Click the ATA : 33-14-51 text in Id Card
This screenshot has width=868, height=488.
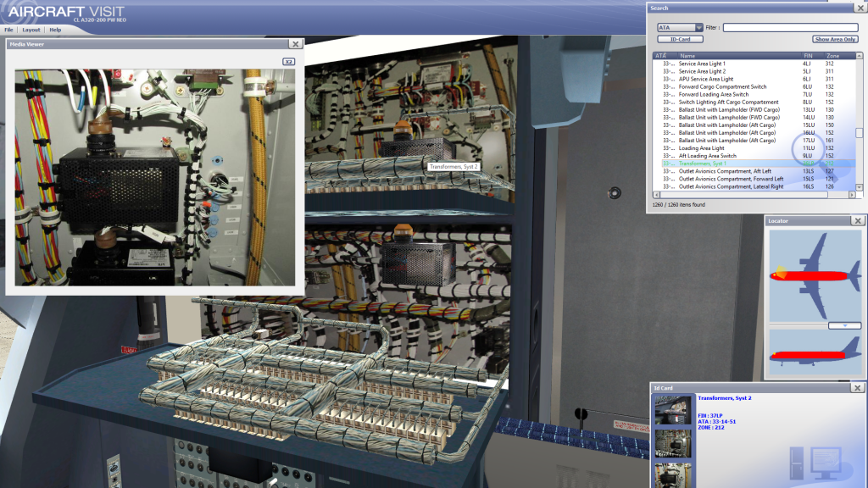pyautogui.click(x=717, y=422)
